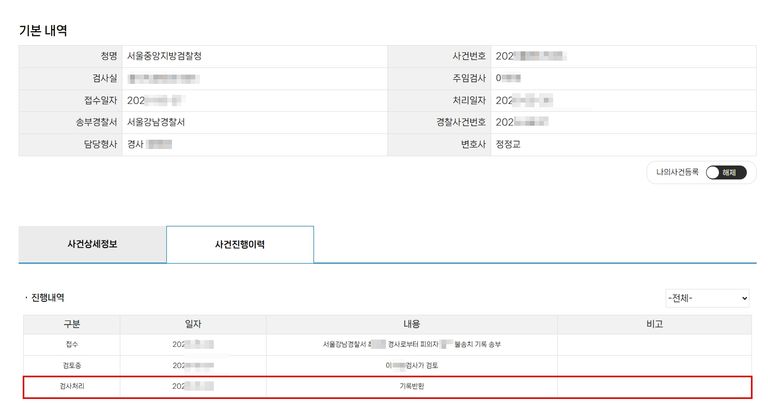Click the 경찰사건번호 value
Image resolution: width=768 pixels, height=409 pixels.
point(522,122)
